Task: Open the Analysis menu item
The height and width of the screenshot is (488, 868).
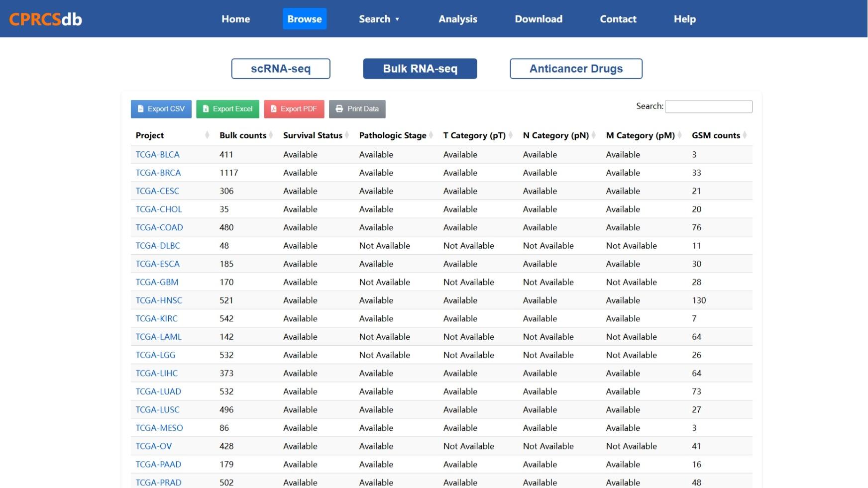Action: pos(457,19)
